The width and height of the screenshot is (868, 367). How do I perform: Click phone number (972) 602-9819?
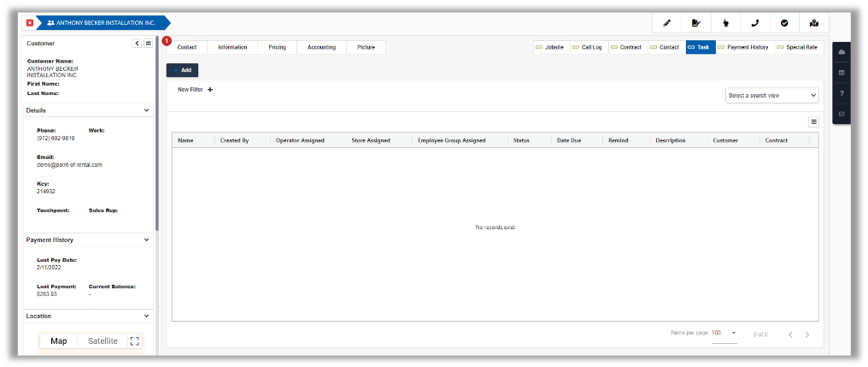[56, 138]
